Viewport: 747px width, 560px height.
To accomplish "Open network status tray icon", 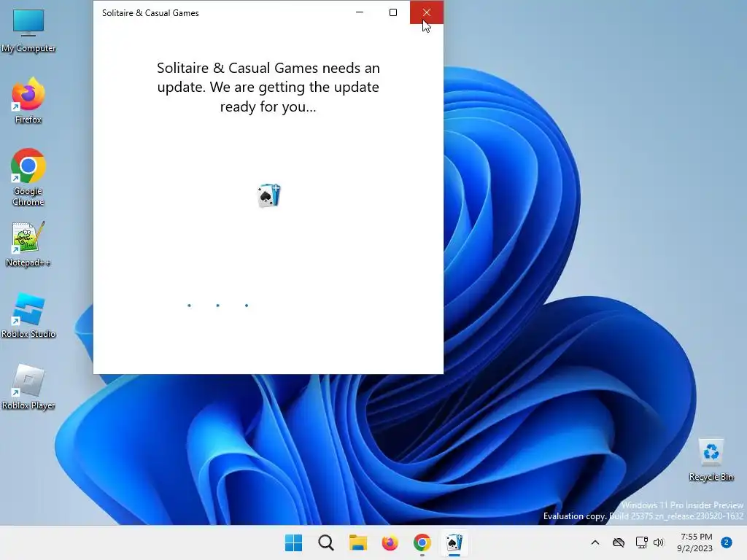I will click(x=641, y=542).
